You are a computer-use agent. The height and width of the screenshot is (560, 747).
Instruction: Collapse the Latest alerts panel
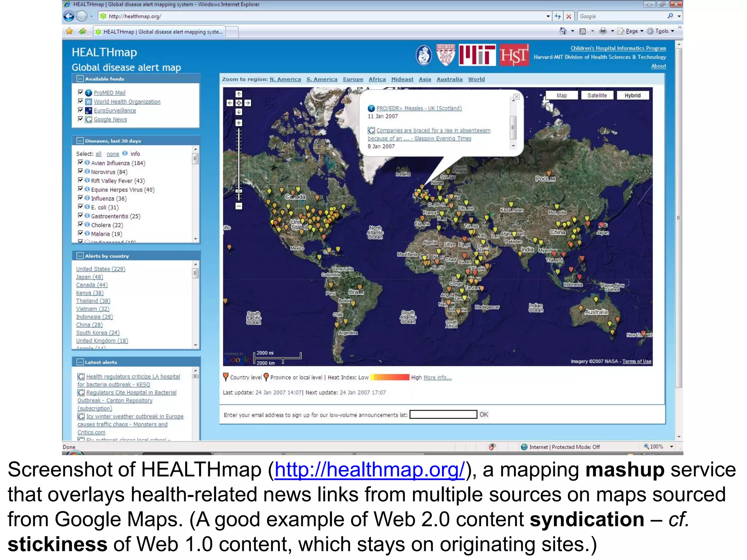80,362
